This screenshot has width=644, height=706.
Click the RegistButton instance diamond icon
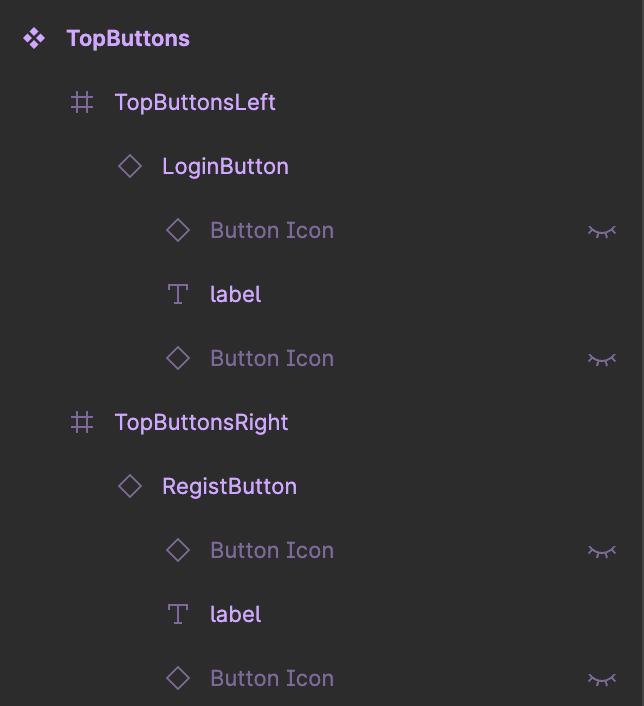pyautogui.click(x=130, y=486)
